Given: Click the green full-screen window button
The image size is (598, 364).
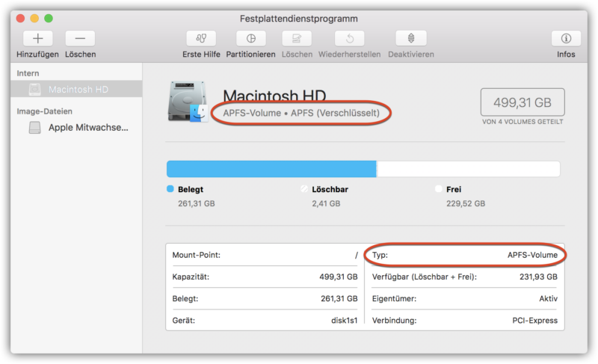Looking at the screenshot, I should pos(49,18).
